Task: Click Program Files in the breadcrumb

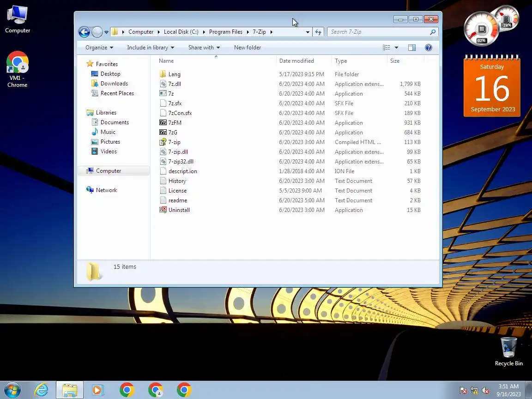Action: [x=226, y=32]
